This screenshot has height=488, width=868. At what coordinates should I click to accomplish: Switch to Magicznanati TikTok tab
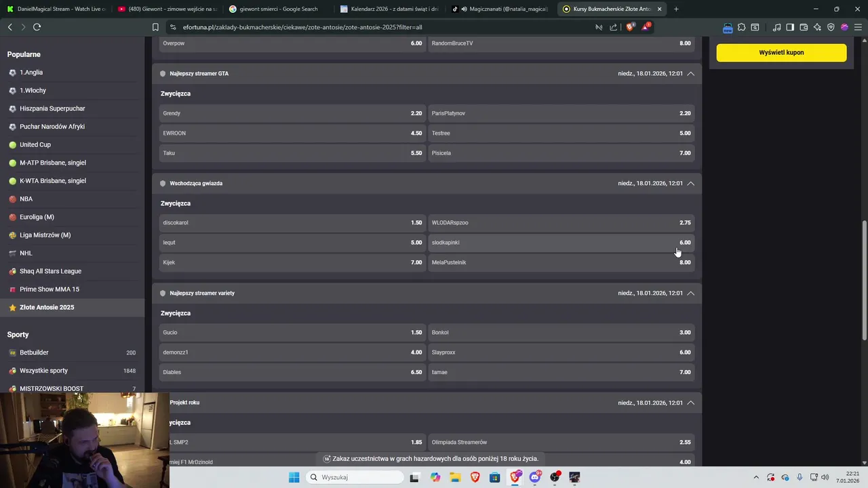tap(500, 9)
